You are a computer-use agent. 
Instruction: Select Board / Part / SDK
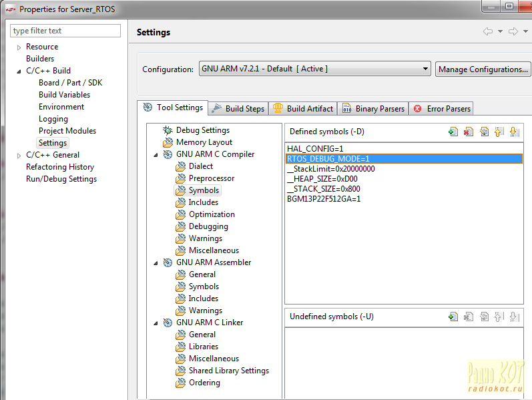(x=70, y=83)
